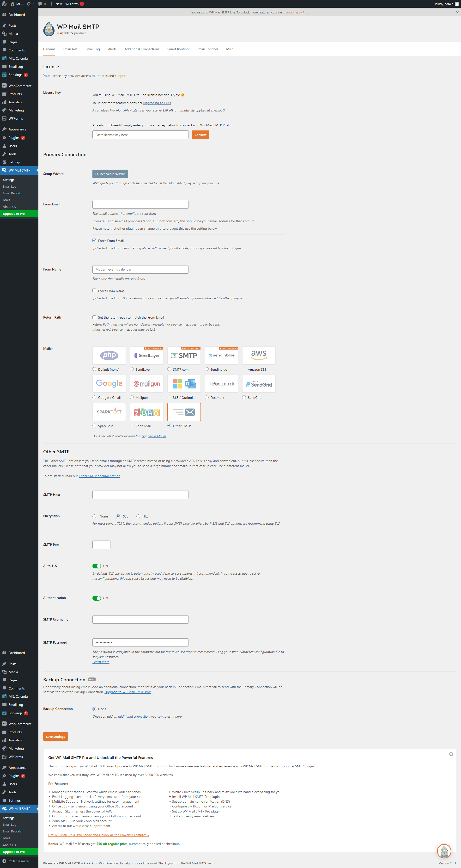461x868 pixels.
Task: Open the Smart Routing tab
Action: click(178, 49)
